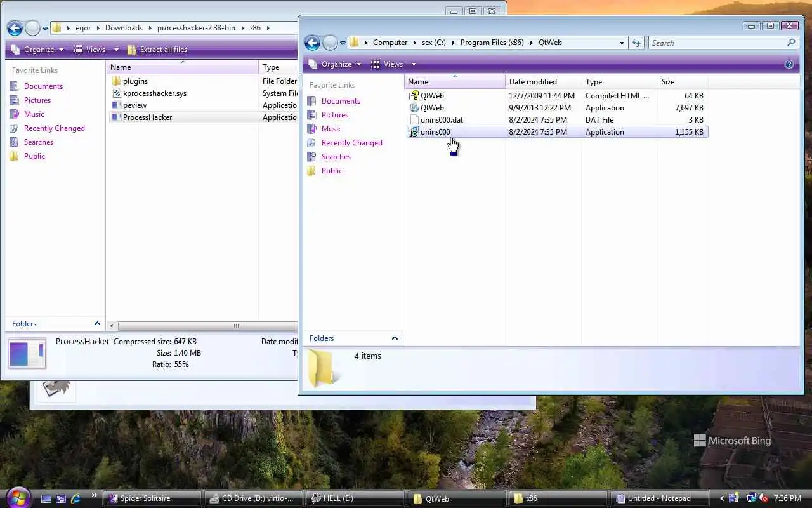Screen dimensions: 812x508
Task: Open Views dropdown arrow in QtWeb window
Action: [x=414, y=64]
